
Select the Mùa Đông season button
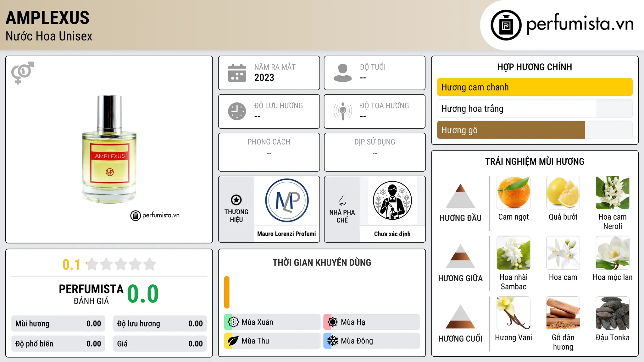372,341
